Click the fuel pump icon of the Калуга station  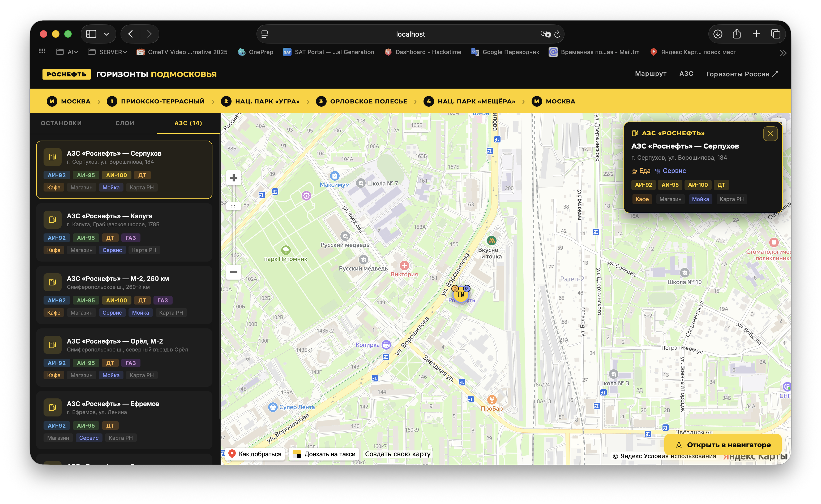pyautogui.click(x=52, y=220)
